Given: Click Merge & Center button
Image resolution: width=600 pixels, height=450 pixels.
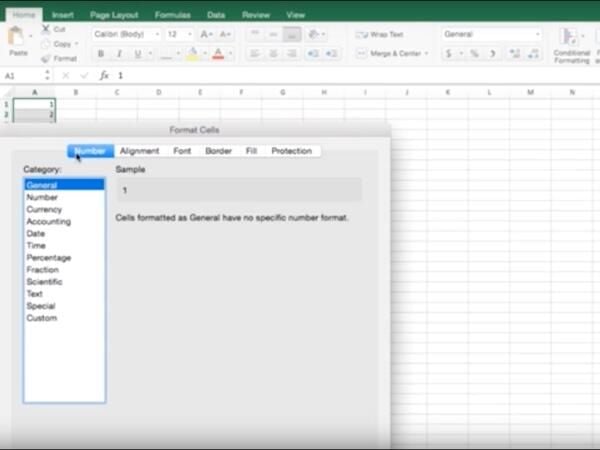Looking at the screenshot, I should coord(389,54).
